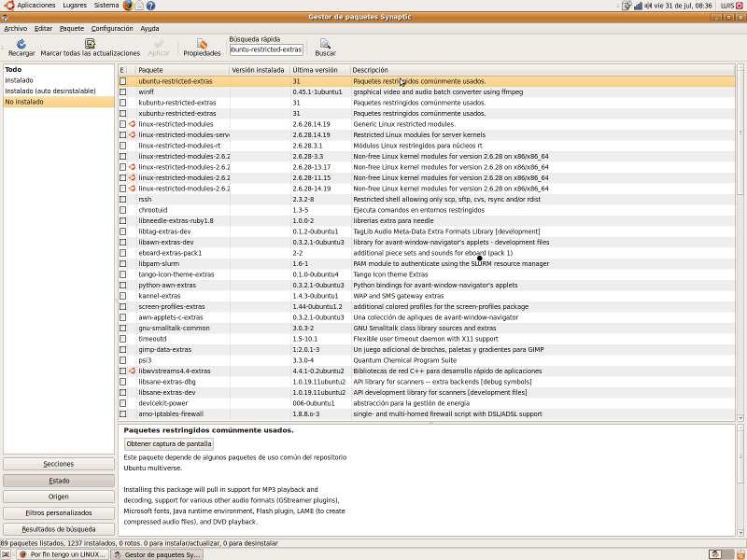Launch Firefox from the top panel

click(x=127, y=6)
